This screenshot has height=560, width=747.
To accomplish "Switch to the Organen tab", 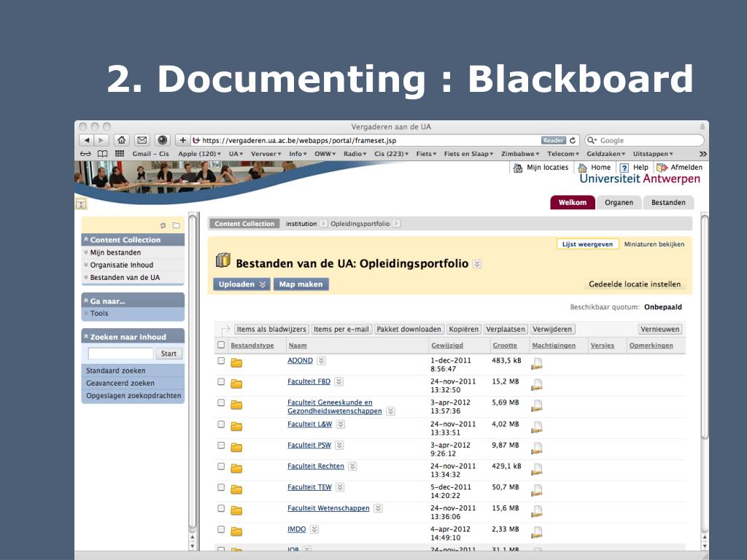I will (619, 203).
